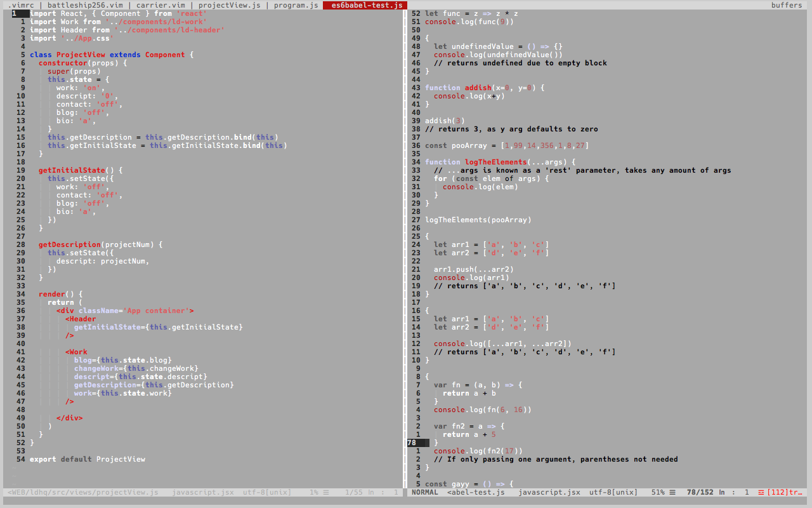812x508 pixels.
Task: Click 'super(props)' in the left pane
Action: 74,71
